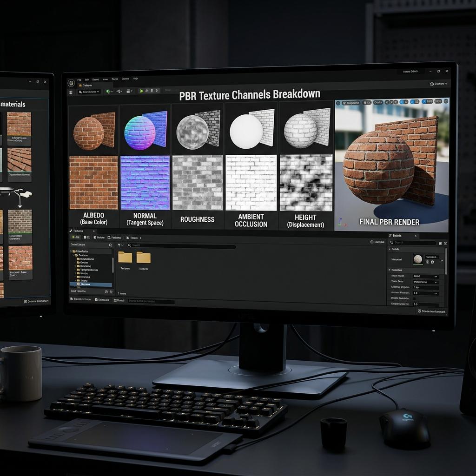Select the highlighted folder in tree

pyautogui.click(x=91, y=284)
